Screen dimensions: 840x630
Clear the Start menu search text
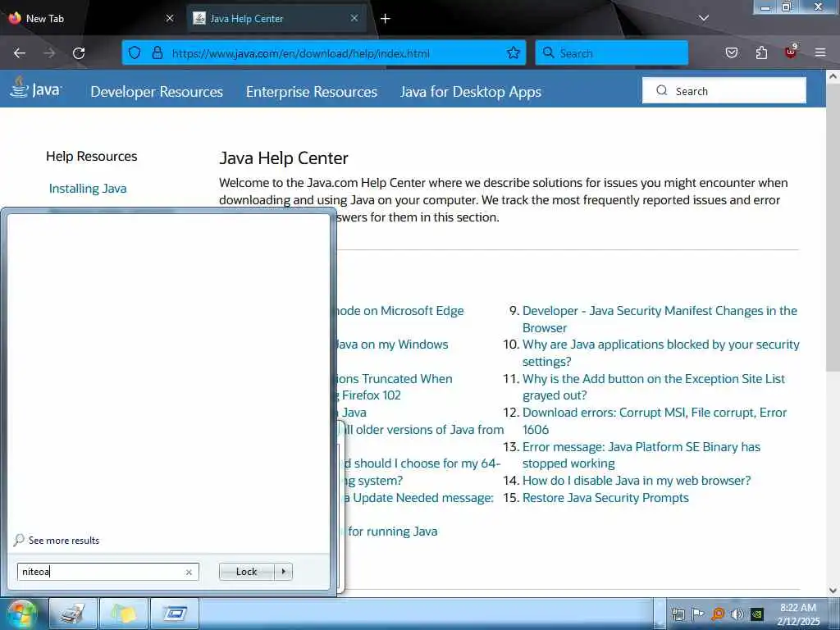189,572
